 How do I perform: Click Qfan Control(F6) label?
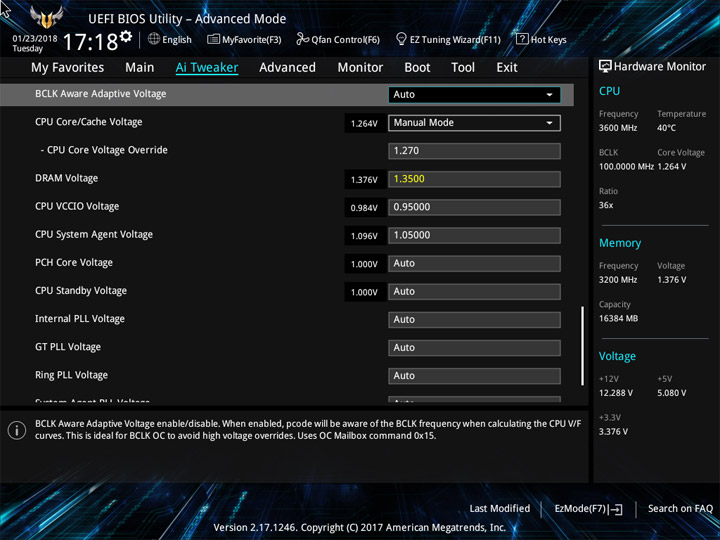tap(345, 40)
